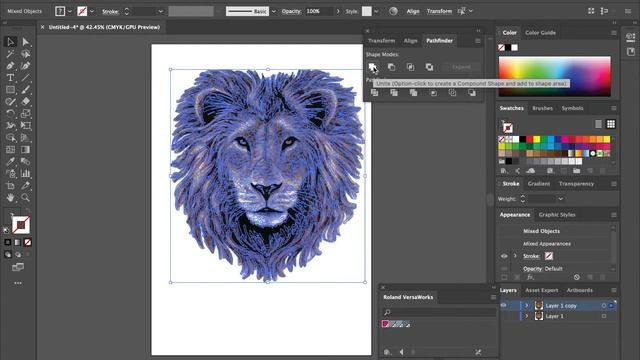The image size is (640, 360).
Task: Select the Paintbrush tool
Action: coord(25,90)
